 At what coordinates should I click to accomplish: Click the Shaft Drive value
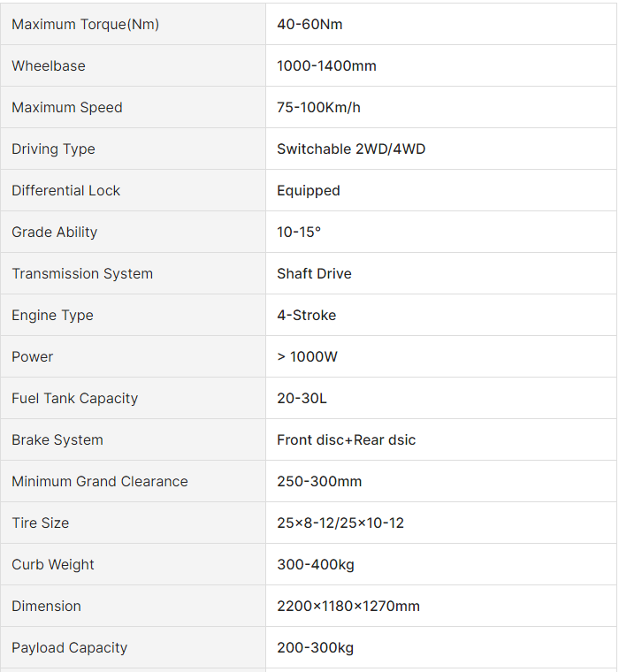(x=314, y=274)
